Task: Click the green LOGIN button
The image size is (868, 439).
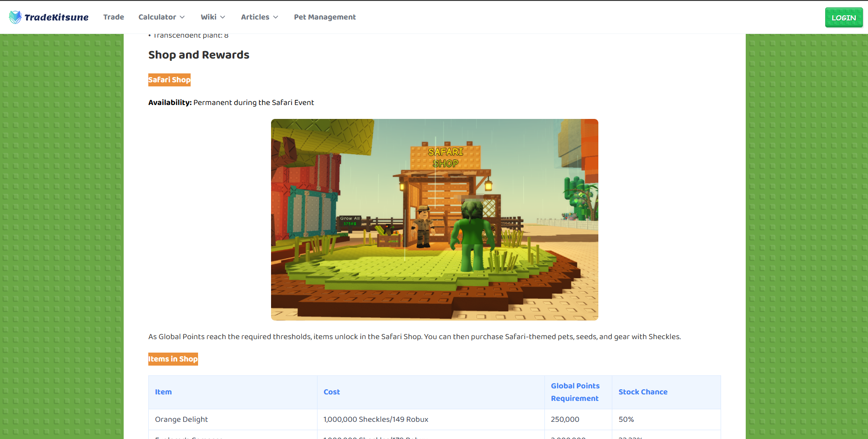Action: click(844, 18)
